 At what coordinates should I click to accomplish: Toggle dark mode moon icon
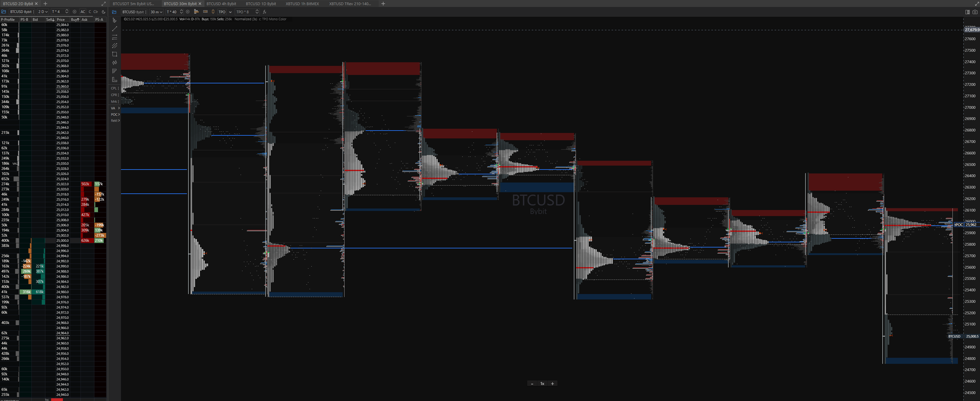[103, 12]
